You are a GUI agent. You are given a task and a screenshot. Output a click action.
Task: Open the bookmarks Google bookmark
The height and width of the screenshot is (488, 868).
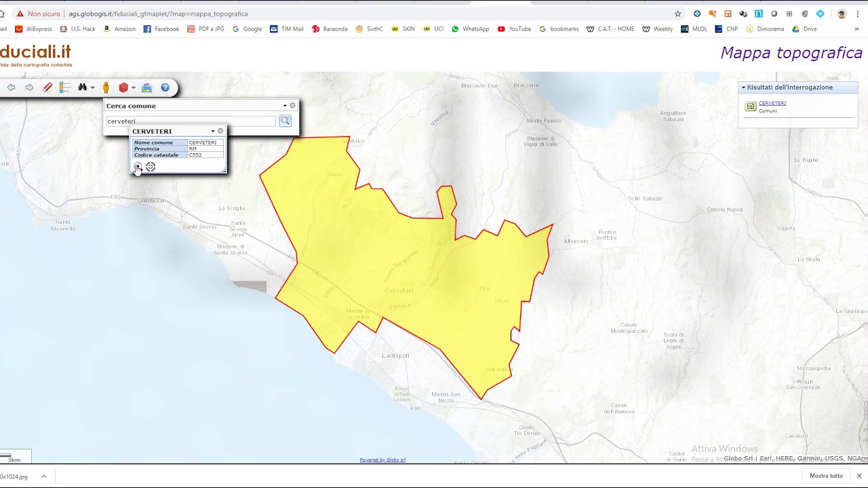(559, 29)
